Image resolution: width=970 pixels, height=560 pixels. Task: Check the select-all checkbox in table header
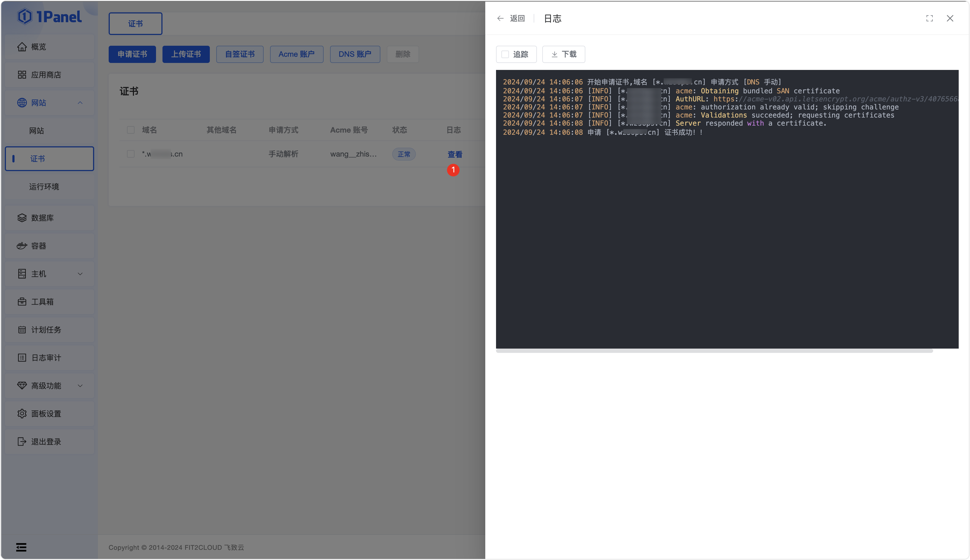click(131, 130)
